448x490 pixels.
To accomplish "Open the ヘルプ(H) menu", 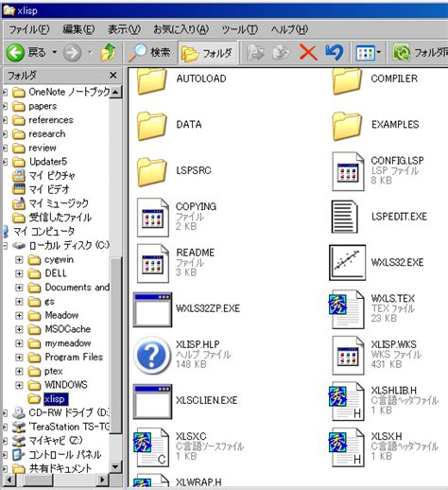I will 289,29.
